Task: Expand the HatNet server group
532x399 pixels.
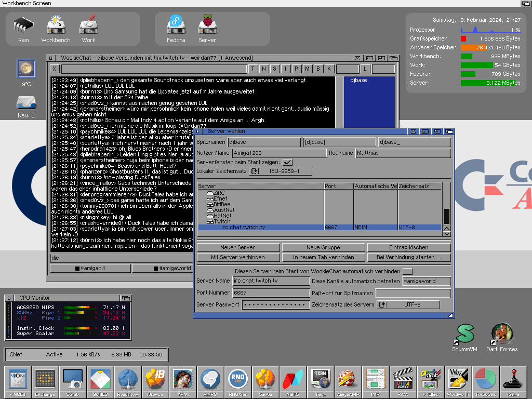Action: [x=210, y=216]
